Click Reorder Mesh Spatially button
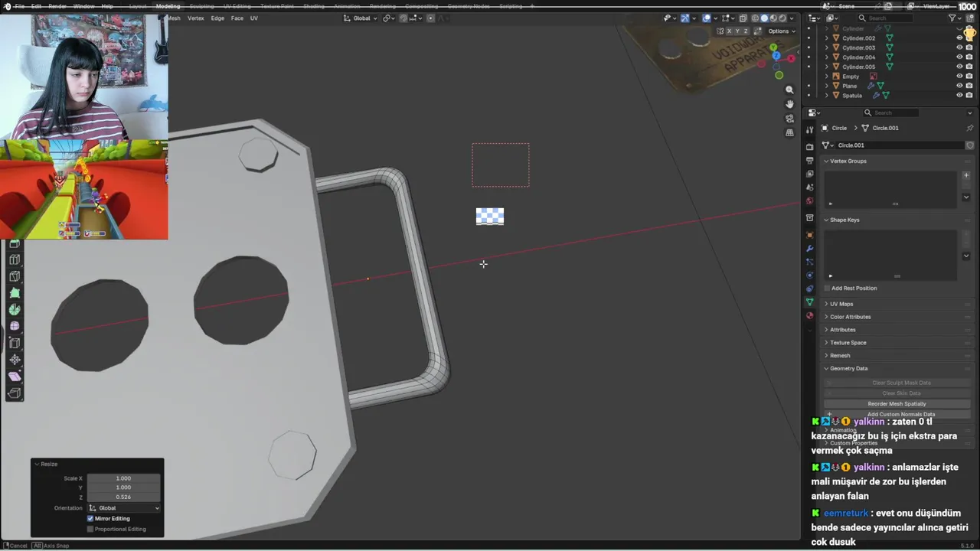 pyautogui.click(x=897, y=403)
